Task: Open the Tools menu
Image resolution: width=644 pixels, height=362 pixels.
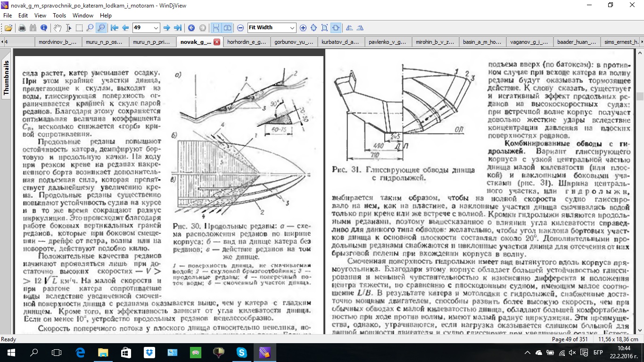Action: tap(59, 16)
